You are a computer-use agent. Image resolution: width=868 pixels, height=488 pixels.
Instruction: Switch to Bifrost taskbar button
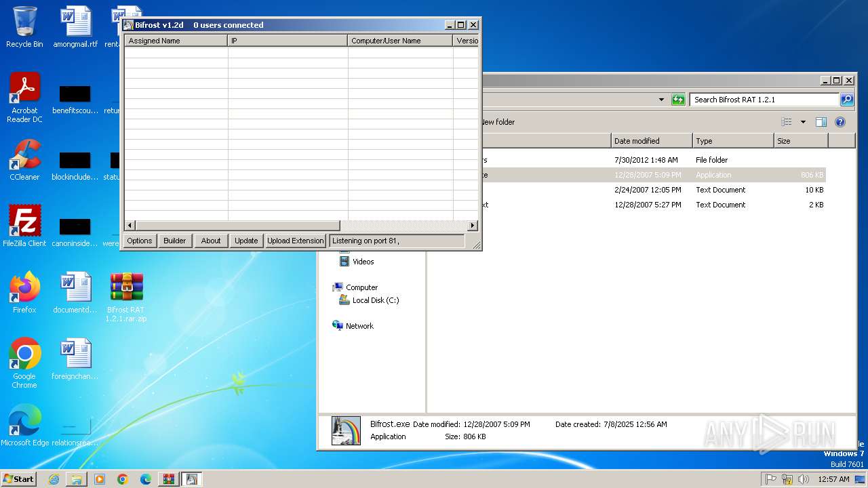[192, 479]
